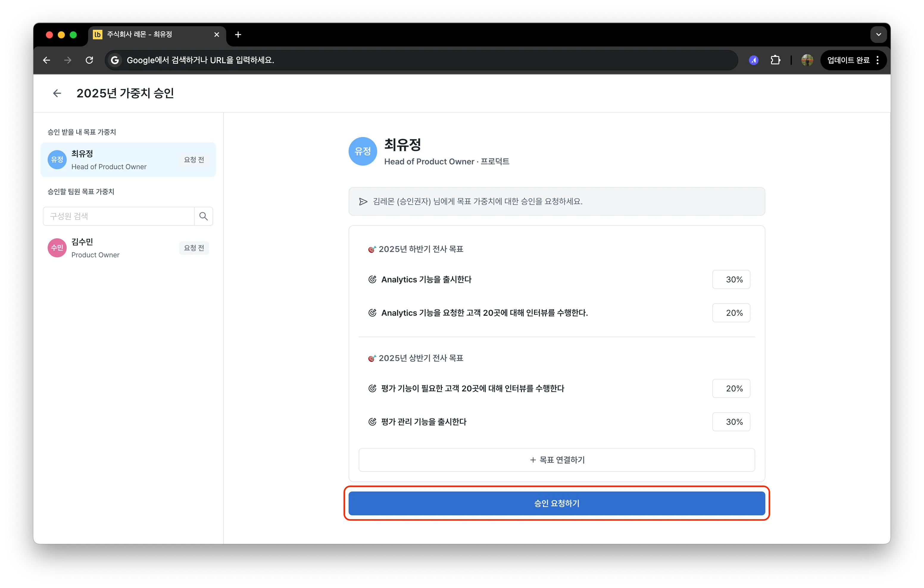Open the Analytics 고객 20곳 인터뷰 goal
This screenshot has width=924, height=588.
click(x=484, y=313)
